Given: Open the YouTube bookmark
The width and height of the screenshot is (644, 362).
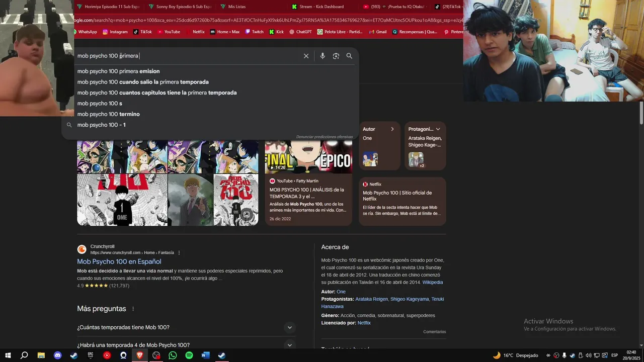Looking at the screenshot, I should 169,32.
